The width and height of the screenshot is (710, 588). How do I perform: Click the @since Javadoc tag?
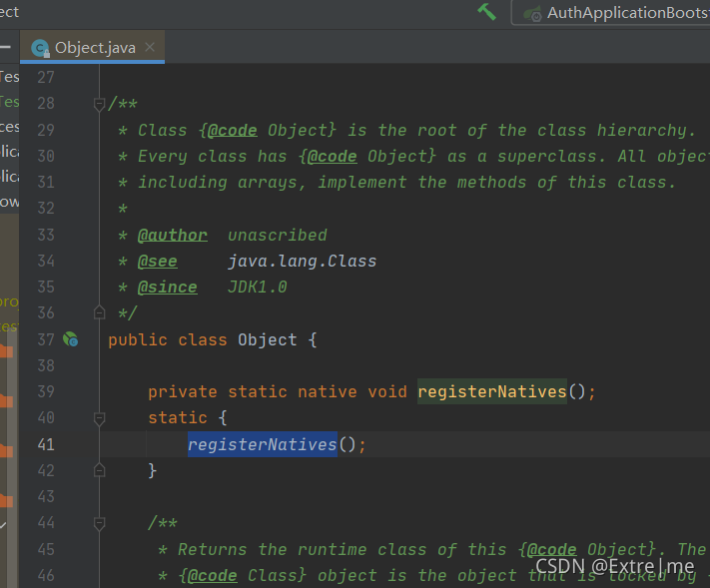[x=167, y=288]
